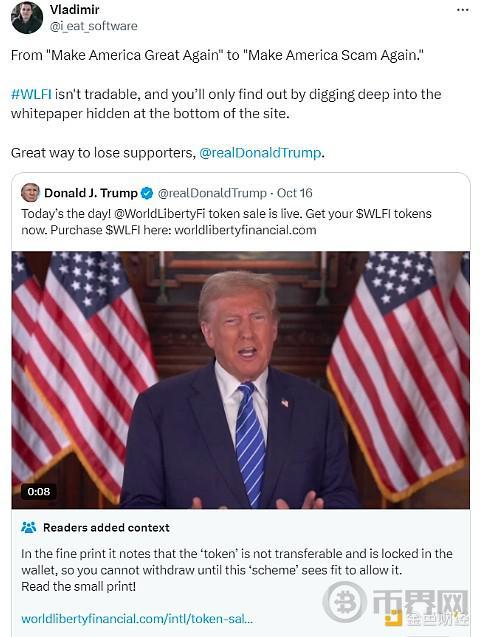
Task: Select the Readers added context heading
Action: 106,528
